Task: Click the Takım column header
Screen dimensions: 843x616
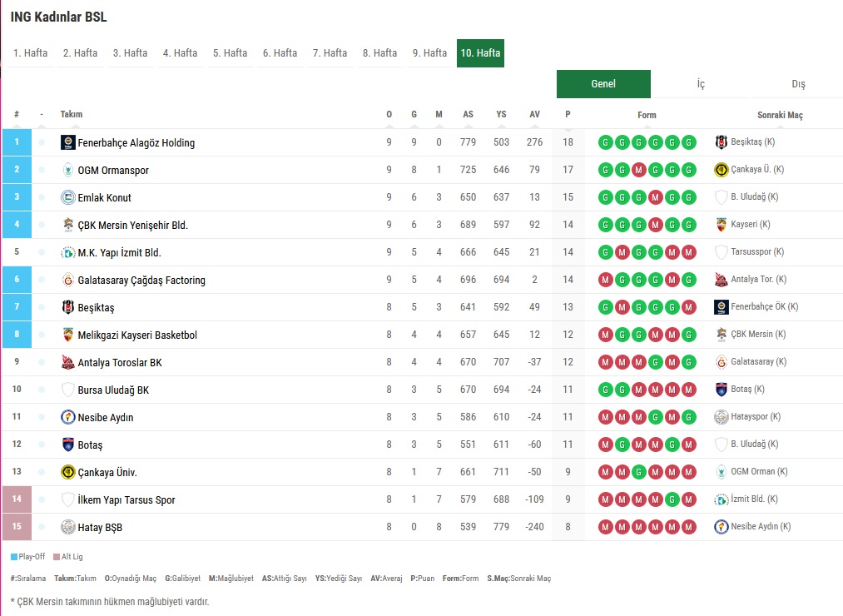Action: point(72,114)
